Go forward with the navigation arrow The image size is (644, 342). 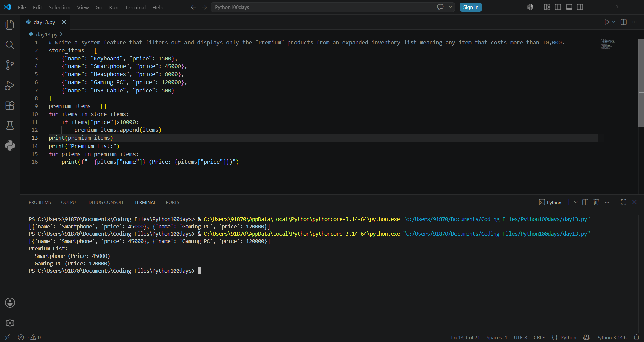pos(204,7)
